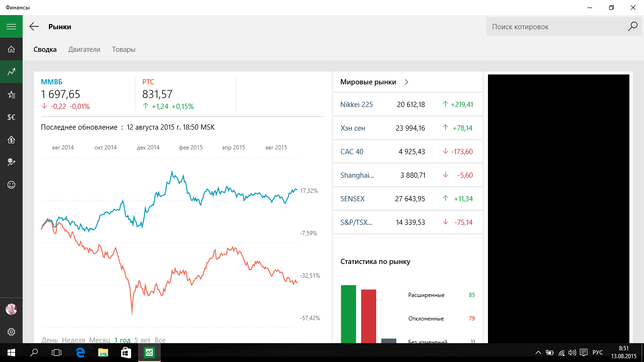Click the smiley Feedback icon
This screenshot has height=362, width=644.
[11, 185]
